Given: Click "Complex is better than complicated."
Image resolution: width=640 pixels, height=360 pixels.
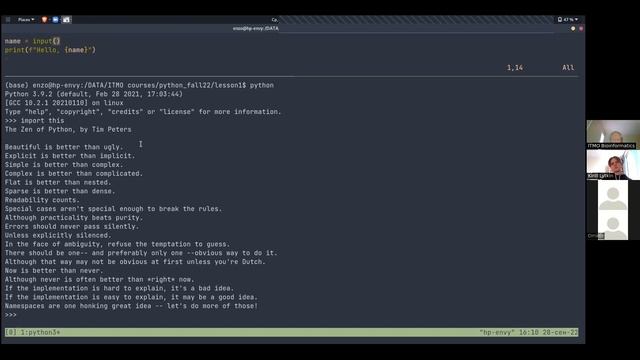Looking at the screenshot, I should pyautogui.click(x=73, y=173).
